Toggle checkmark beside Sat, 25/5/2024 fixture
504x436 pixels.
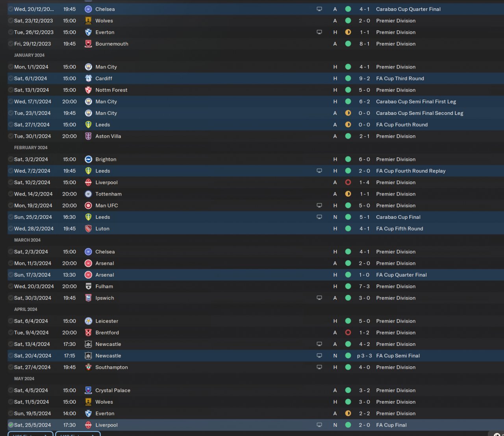(11, 425)
